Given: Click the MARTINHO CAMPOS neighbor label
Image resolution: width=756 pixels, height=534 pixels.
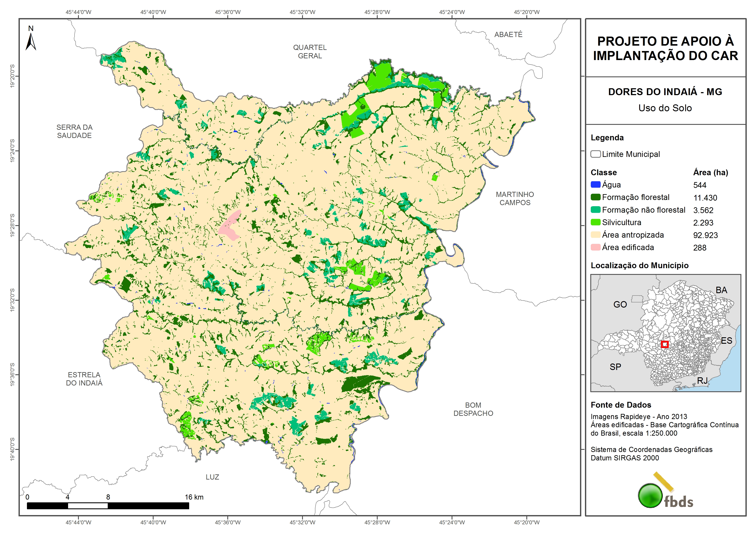Looking at the screenshot, I should coord(515,198).
